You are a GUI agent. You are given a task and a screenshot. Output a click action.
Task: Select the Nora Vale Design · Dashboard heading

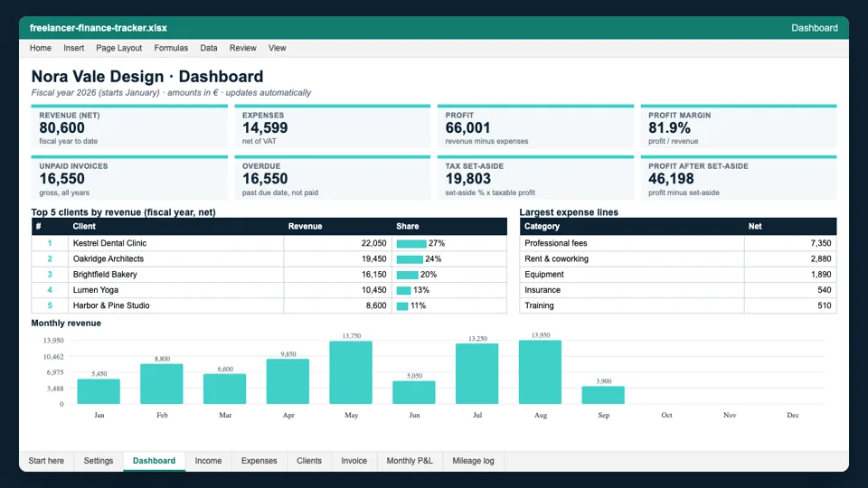point(147,76)
